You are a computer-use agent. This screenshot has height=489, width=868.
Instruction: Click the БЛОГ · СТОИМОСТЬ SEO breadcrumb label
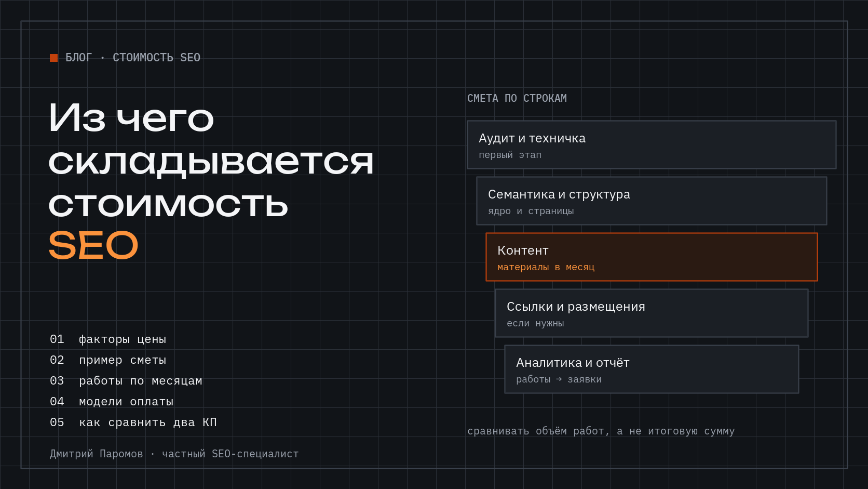(133, 58)
